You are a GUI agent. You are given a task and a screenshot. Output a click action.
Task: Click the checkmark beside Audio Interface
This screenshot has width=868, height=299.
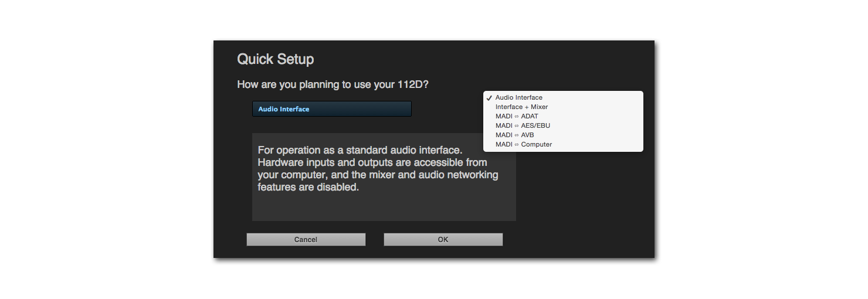[x=489, y=98]
